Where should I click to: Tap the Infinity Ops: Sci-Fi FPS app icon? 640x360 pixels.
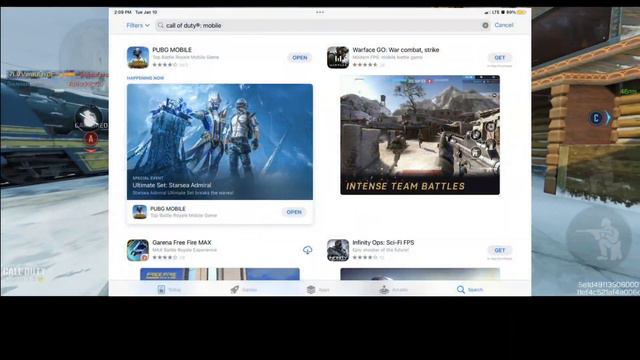pyautogui.click(x=338, y=250)
